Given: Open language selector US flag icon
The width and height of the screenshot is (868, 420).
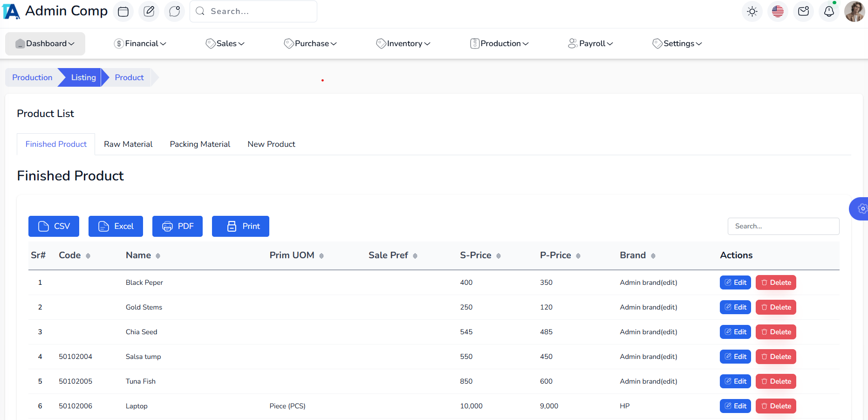Looking at the screenshot, I should (x=778, y=12).
